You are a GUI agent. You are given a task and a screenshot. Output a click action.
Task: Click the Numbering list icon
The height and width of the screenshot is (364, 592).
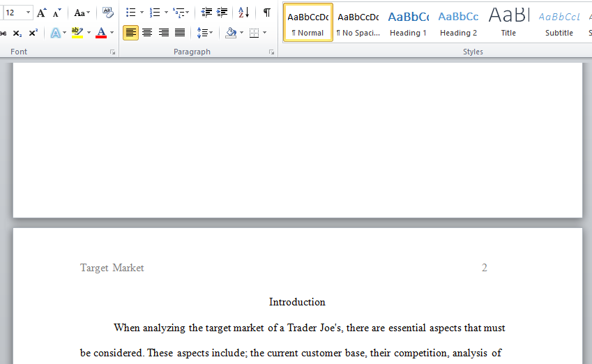[x=155, y=13]
